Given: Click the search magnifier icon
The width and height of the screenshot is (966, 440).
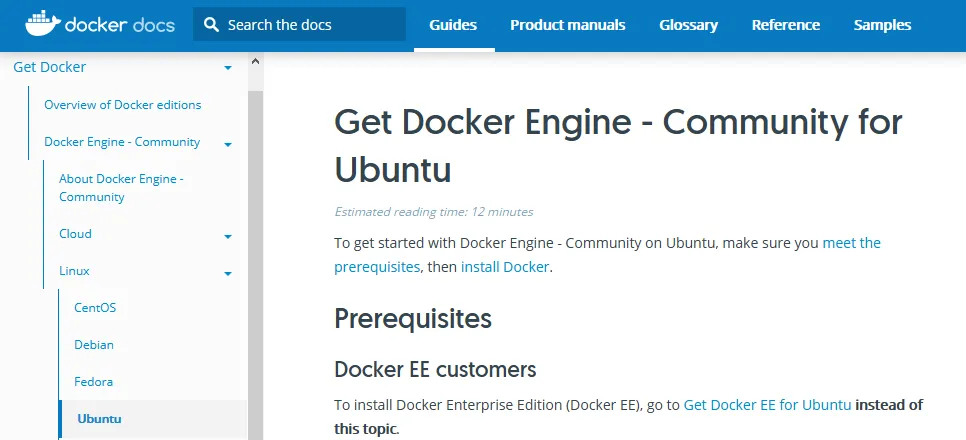Looking at the screenshot, I should tap(211, 25).
